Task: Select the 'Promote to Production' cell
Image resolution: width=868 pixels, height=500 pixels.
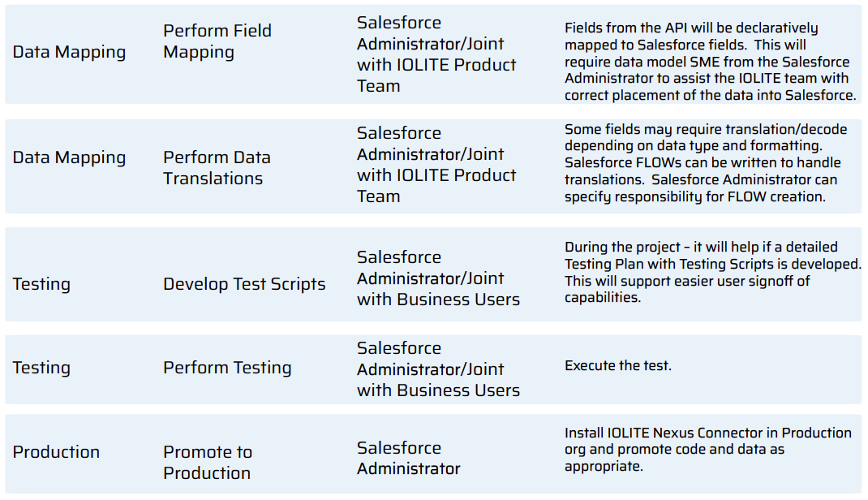Action: (x=208, y=463)
